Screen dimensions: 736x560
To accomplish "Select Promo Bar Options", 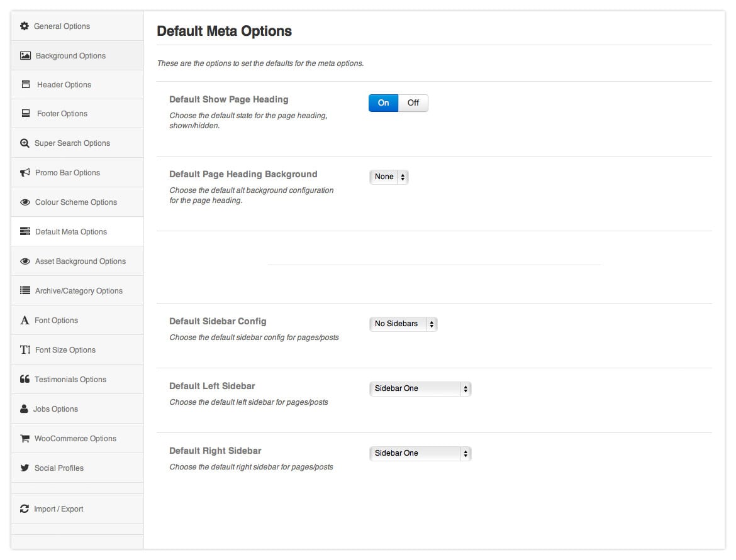I will pos(77,173).
